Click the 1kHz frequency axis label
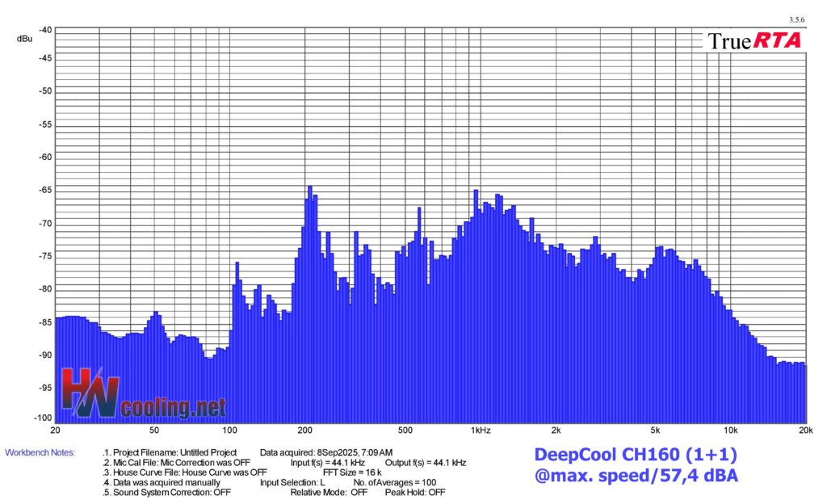Viewport: 827px width, 504px height. pos(479,430)
